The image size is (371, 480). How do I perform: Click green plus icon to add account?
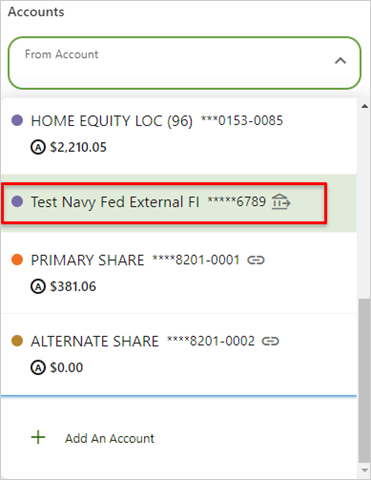[x=38, y=437]
